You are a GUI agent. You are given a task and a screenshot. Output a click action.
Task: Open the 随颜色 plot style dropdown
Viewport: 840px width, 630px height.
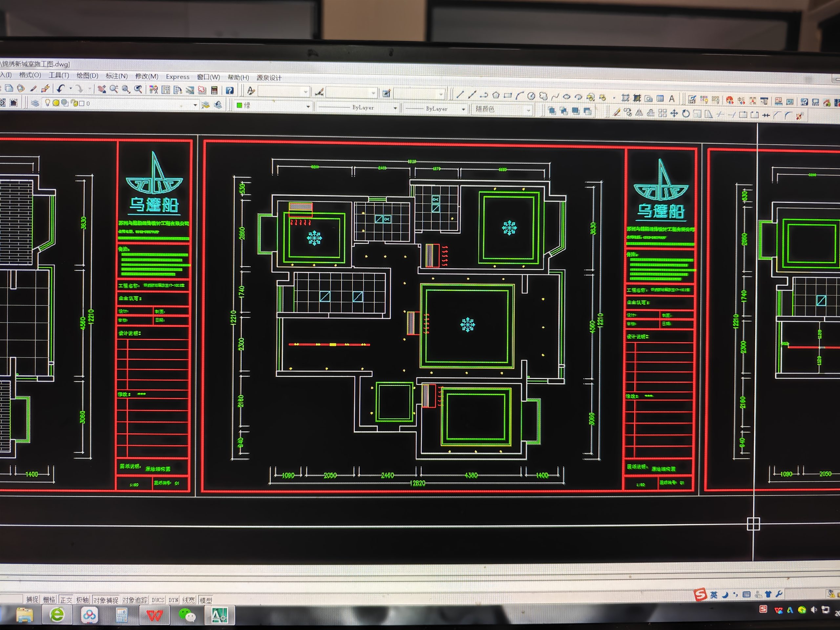[528, 110]
